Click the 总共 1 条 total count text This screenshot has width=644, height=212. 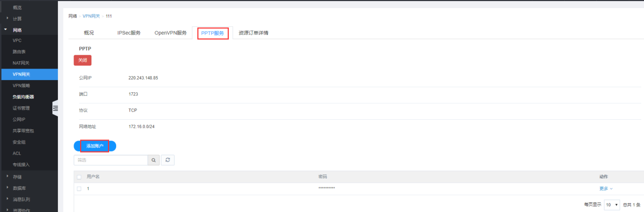631,205
